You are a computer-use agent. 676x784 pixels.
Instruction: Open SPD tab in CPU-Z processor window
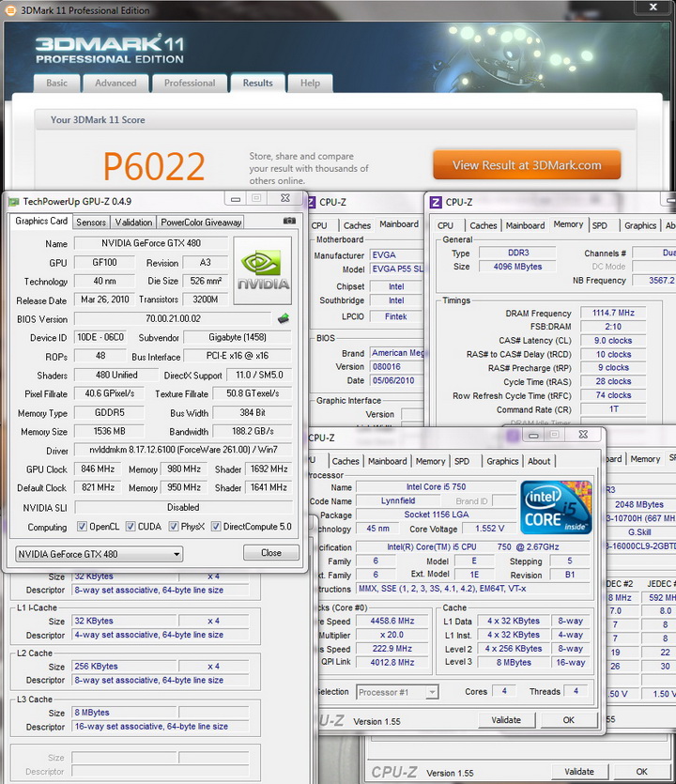pos(462,461)
